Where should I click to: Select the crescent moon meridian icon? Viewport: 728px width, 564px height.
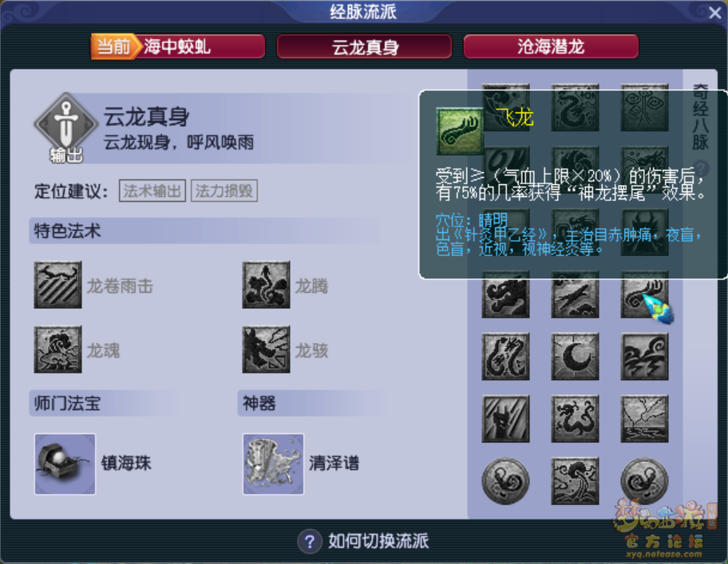click(x=575, y=357)
